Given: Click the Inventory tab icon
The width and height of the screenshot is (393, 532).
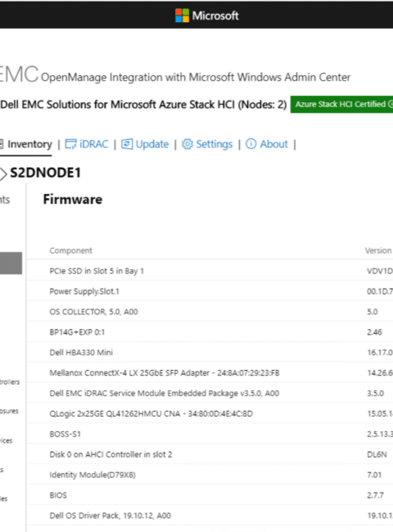Looking at the screenshot, I should (x=2, y=144).
